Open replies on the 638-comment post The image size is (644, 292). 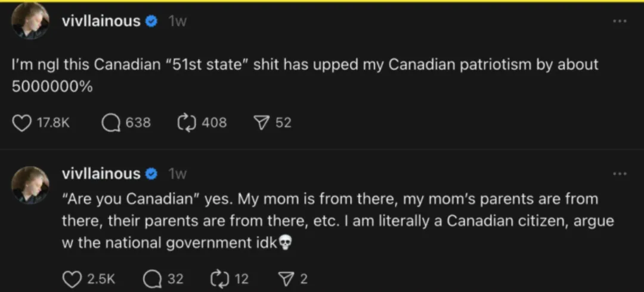coord(110,123)
